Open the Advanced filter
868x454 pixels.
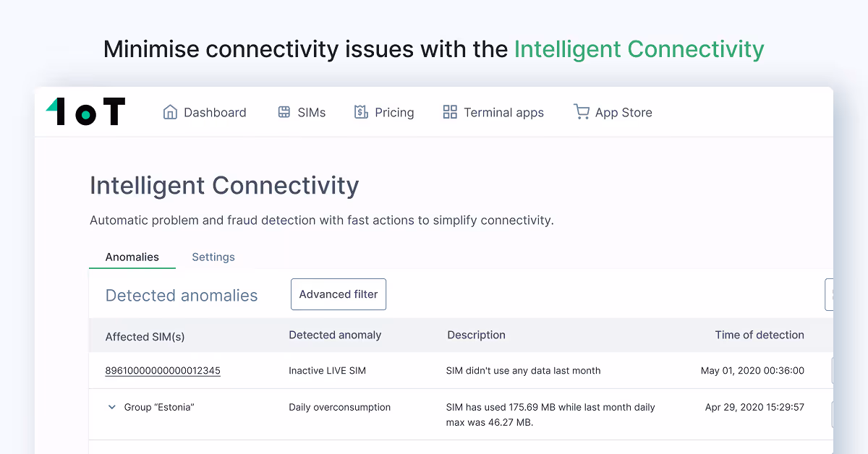(x=339, y=294)
